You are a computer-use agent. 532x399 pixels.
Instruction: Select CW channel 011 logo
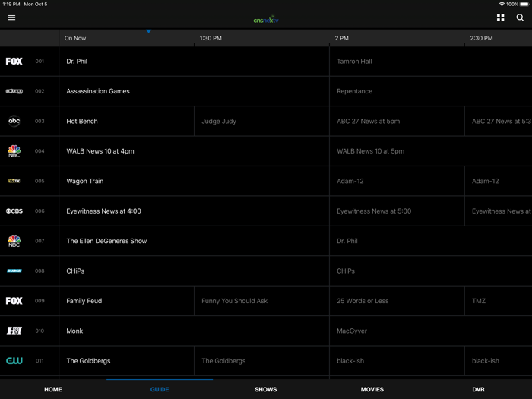point(14,361)
